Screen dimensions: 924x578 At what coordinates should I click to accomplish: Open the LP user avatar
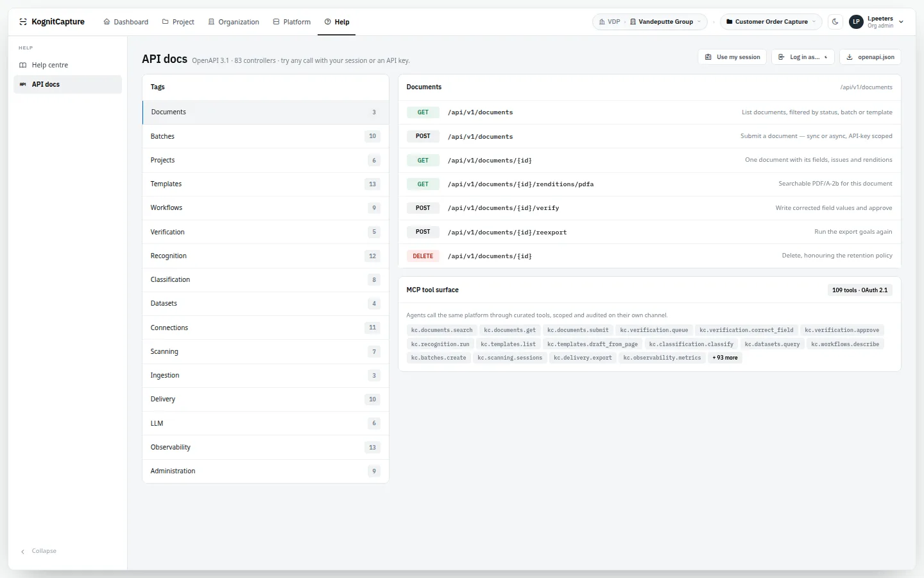coord(856,22)
